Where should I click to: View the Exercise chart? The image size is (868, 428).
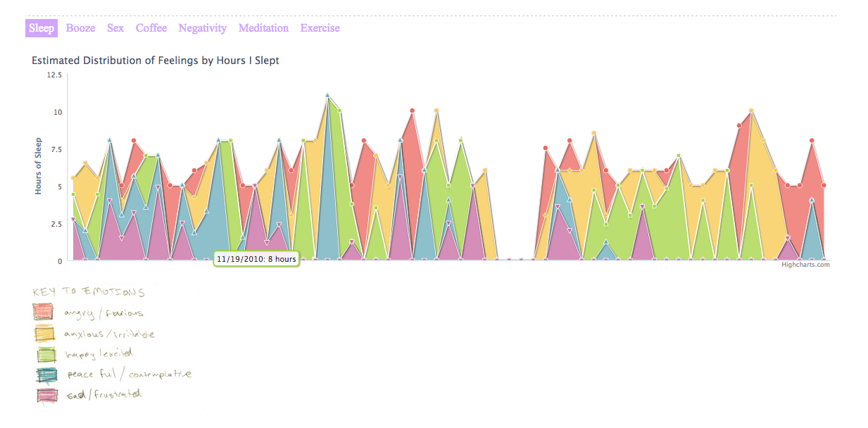320,28
